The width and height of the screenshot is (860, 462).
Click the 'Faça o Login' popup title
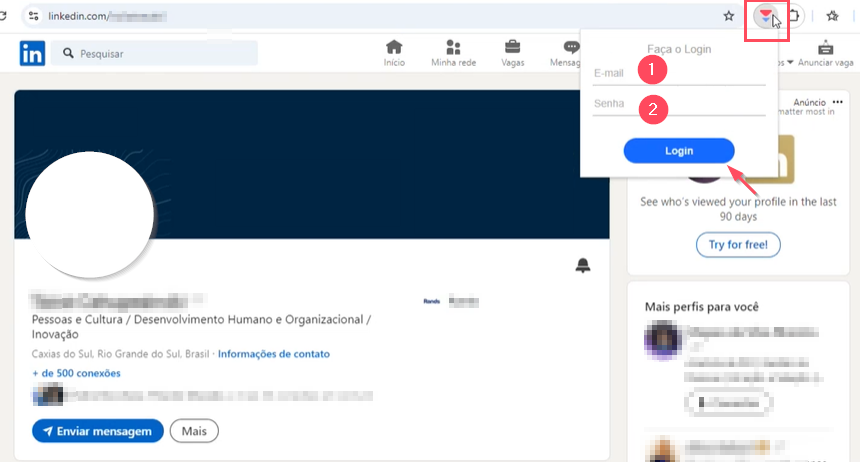coord(679,49)
